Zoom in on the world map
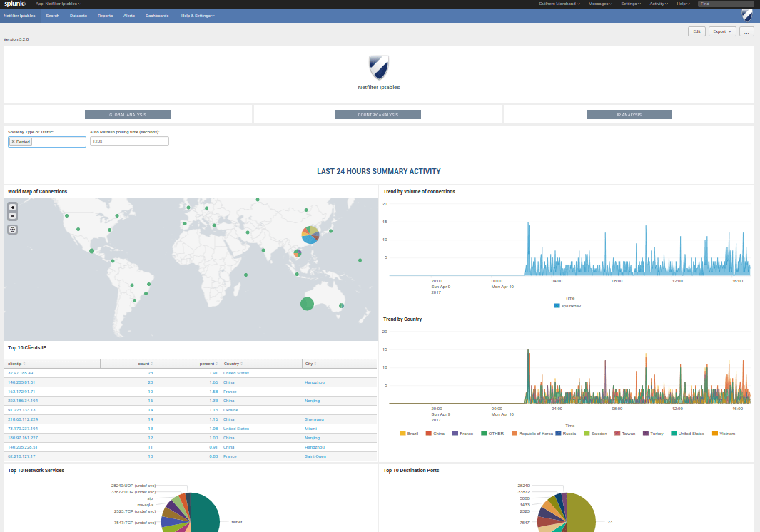Screen dimensions: 760x532 coord(11,207)
